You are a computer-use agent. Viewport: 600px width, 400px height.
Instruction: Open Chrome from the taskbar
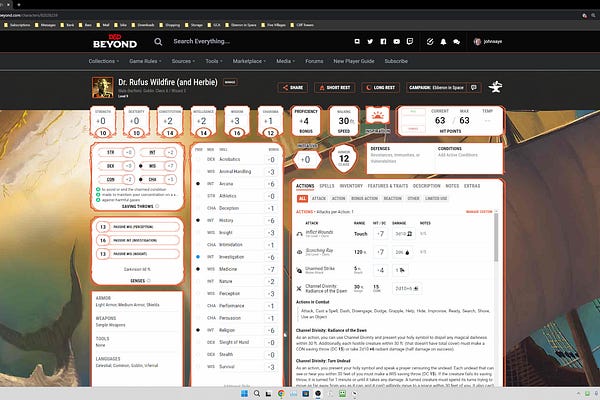[x=281, y=393]
